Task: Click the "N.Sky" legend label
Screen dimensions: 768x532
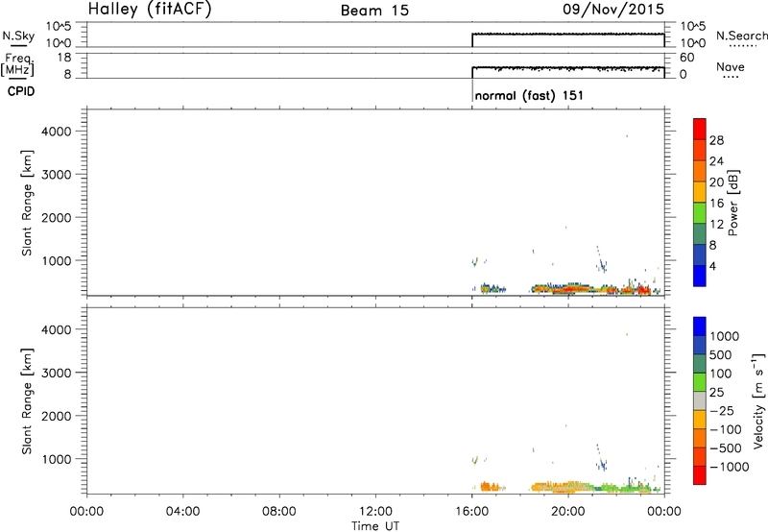Action: point(18,36)
